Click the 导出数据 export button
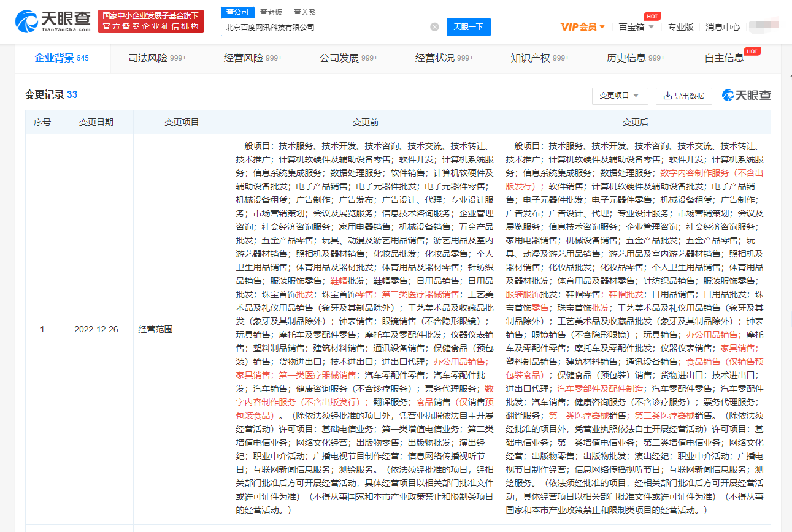 [x=684, y=96]
